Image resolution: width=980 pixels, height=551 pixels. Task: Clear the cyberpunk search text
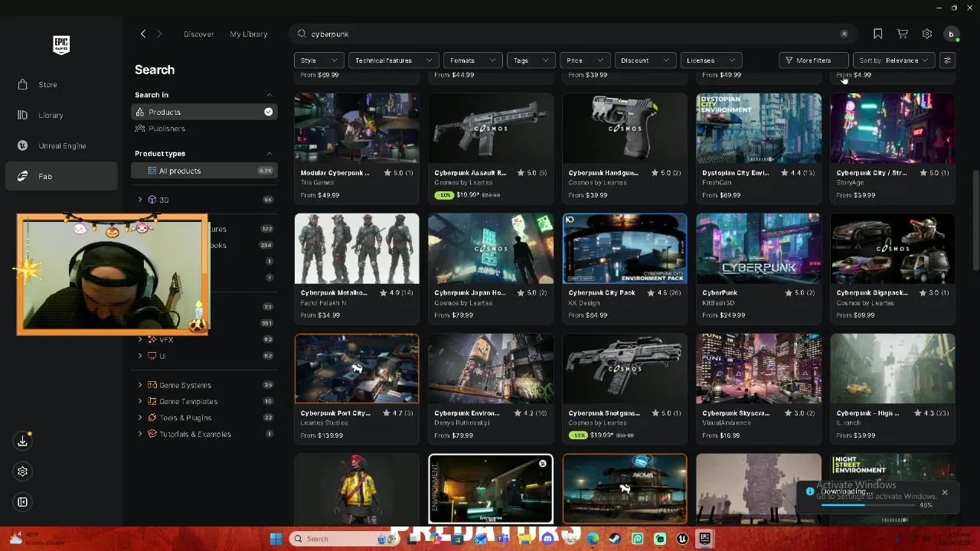[844, 34]
